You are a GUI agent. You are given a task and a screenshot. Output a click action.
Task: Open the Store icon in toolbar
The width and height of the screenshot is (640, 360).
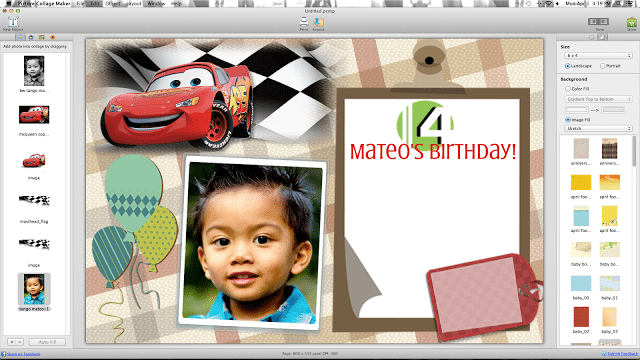pyautogui.click(x=631, y=22)
